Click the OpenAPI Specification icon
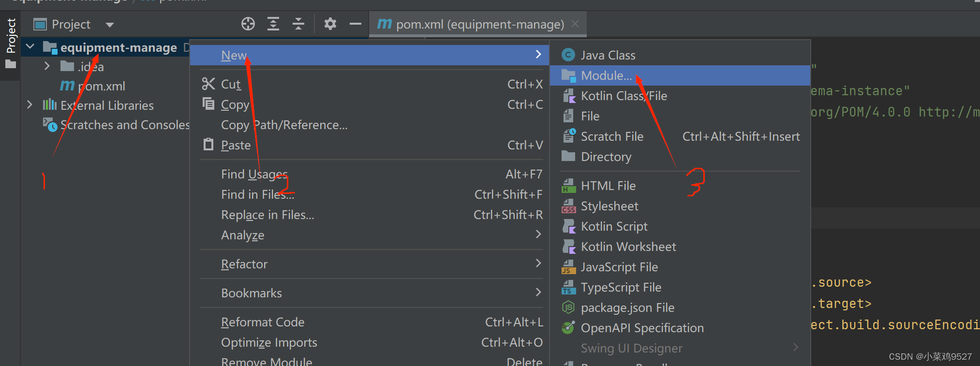The width and height of the screenshot is (980, 366). [x=568, y=327]
